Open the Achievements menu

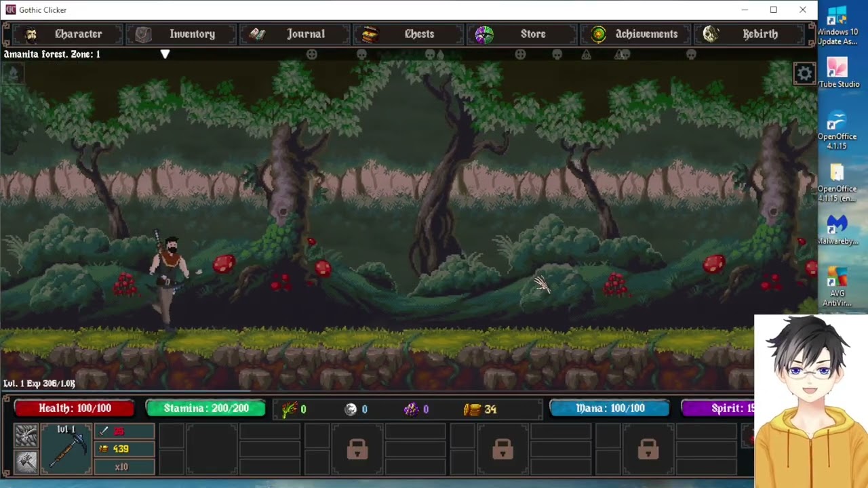tap(635, 34)
